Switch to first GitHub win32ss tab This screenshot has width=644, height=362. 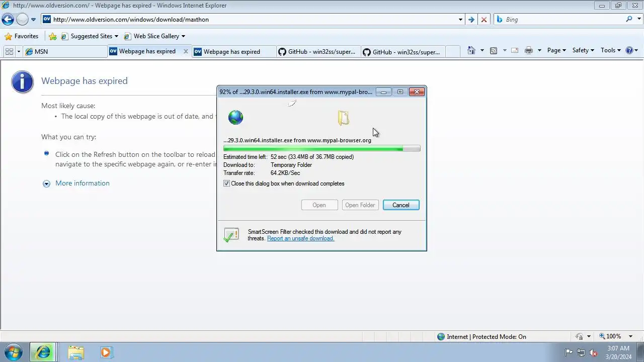click(x=318, y=51)
